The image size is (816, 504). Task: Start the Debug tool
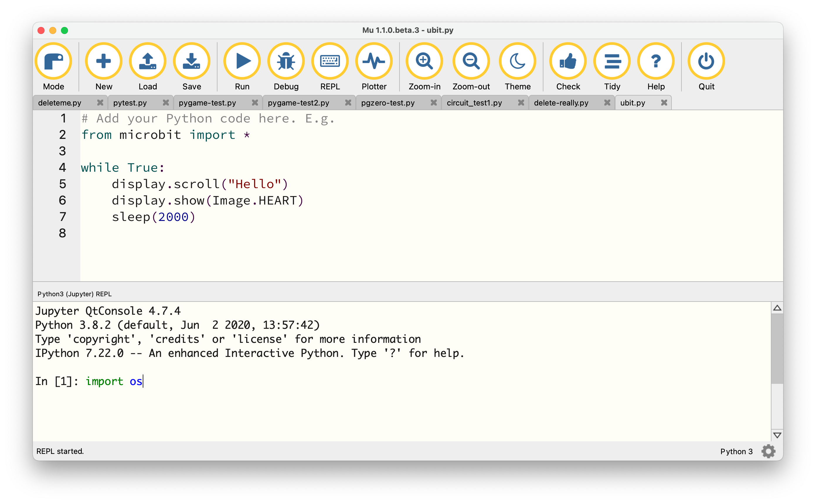(286, 61)
